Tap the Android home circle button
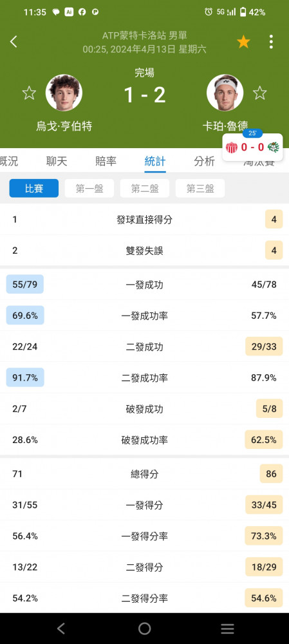 click(x=144, y=629)
